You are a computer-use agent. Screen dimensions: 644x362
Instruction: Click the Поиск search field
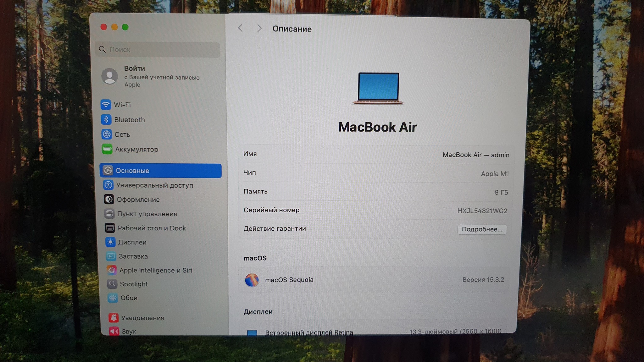158,50
